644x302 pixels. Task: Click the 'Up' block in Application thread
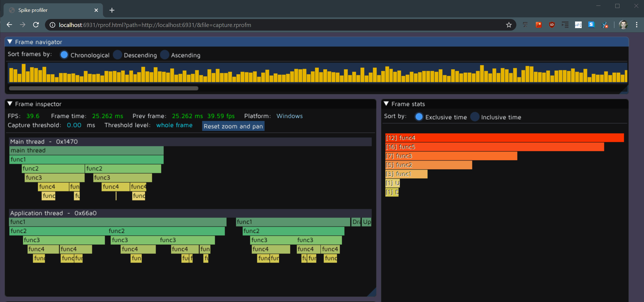pyautogui.click(x=367, y=222)
